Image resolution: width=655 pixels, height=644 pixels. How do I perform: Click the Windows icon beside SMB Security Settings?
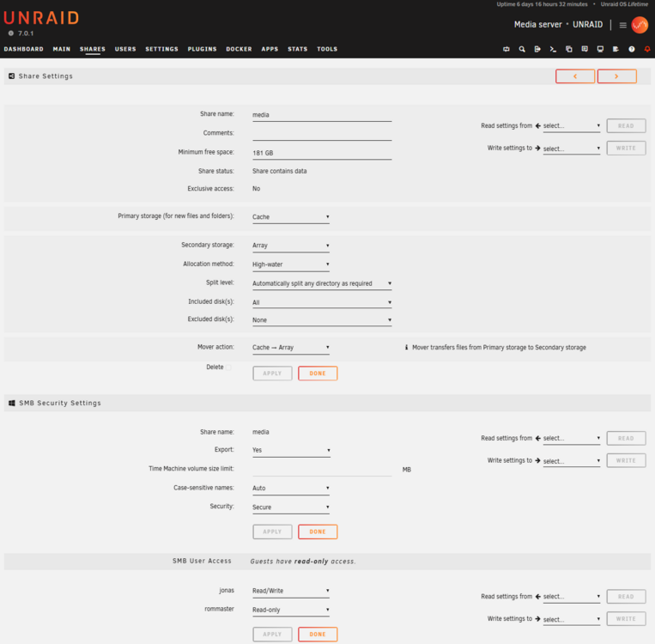click(x=12, y=403)
